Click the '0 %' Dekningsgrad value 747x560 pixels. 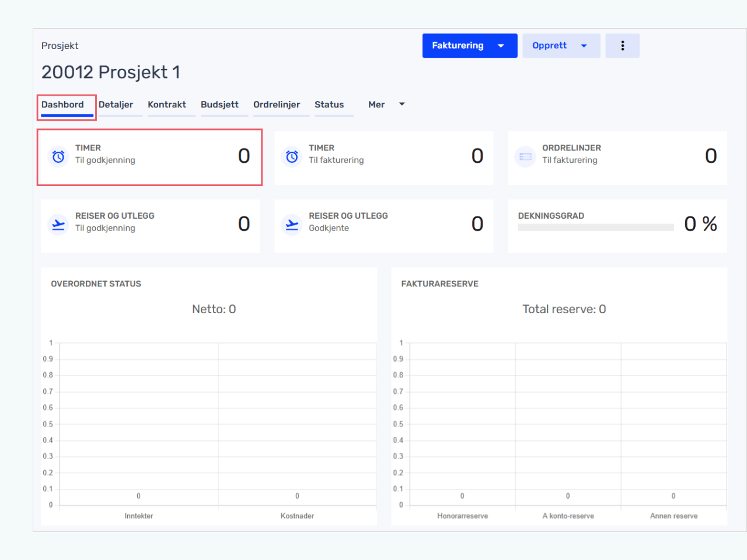[x=701, y=224]
